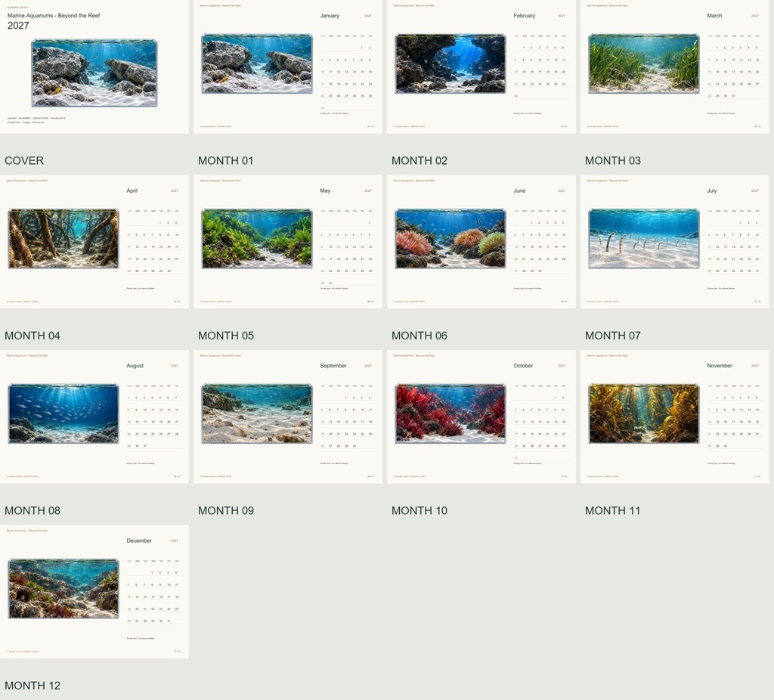Click the 'March' month heading
Image resolution: width=774 pixels, height=700 pixels.
(x=714, y=16)
